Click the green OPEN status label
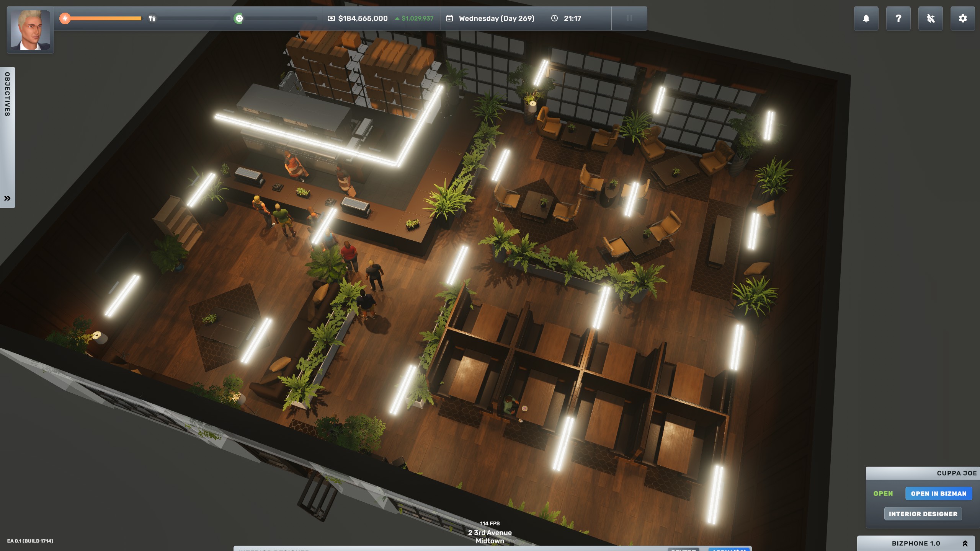The image size is (980, 551). (883, 494)
